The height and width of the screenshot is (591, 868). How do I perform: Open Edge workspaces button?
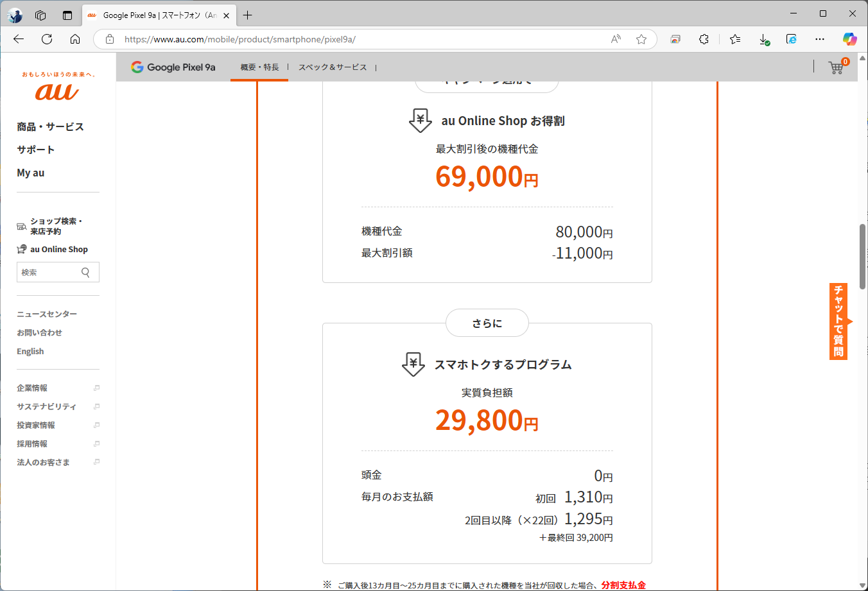[40, 15]
